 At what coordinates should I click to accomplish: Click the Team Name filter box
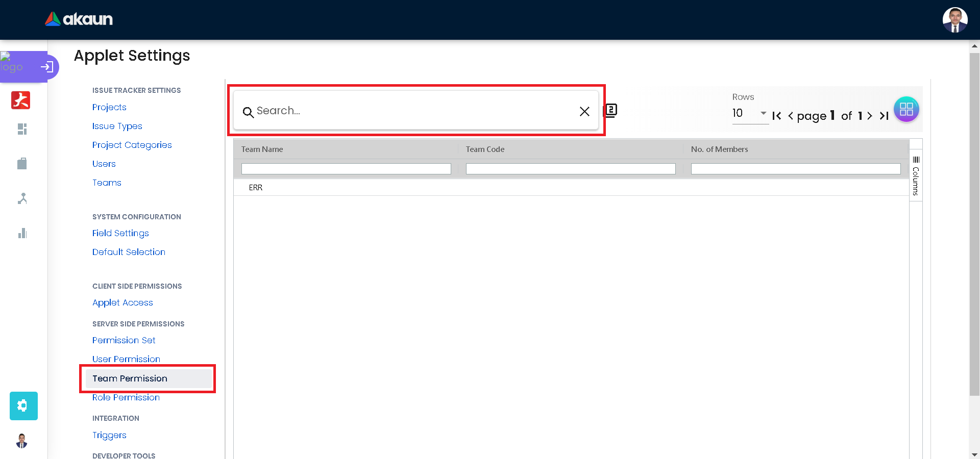346,169
